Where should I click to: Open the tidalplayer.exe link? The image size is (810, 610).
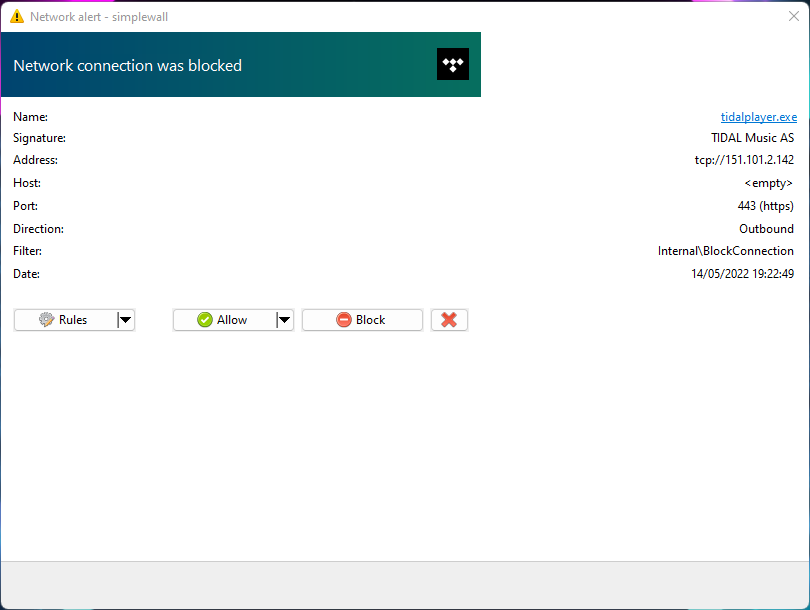pyautogui.click(x=758, y=116)
